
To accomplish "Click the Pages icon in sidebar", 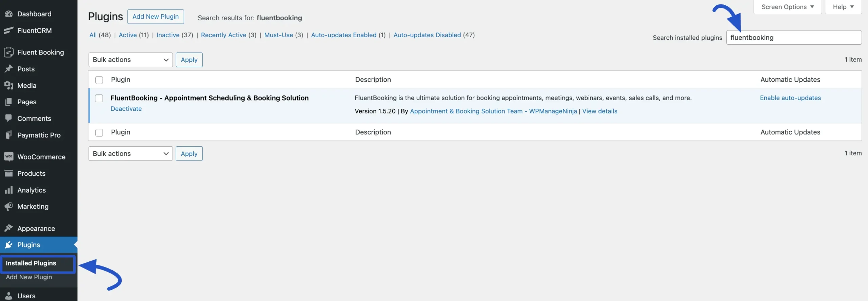I will tap(8, 102).
